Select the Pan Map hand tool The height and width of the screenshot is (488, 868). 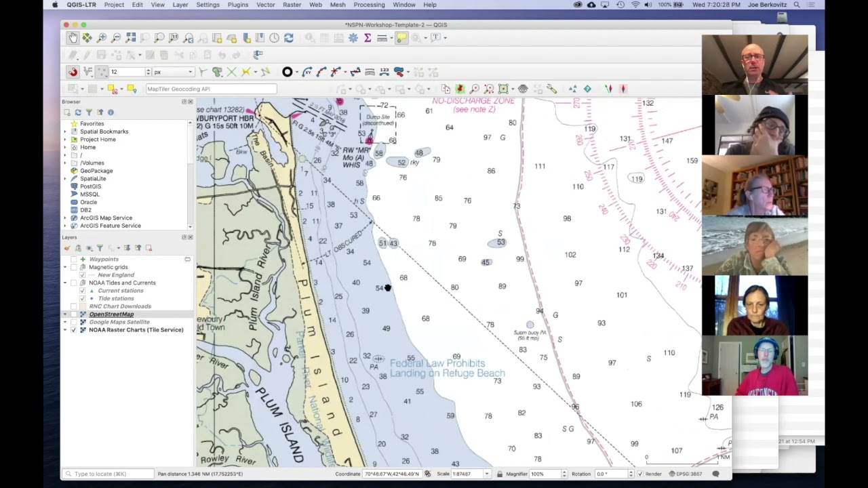tap(73, 38)
